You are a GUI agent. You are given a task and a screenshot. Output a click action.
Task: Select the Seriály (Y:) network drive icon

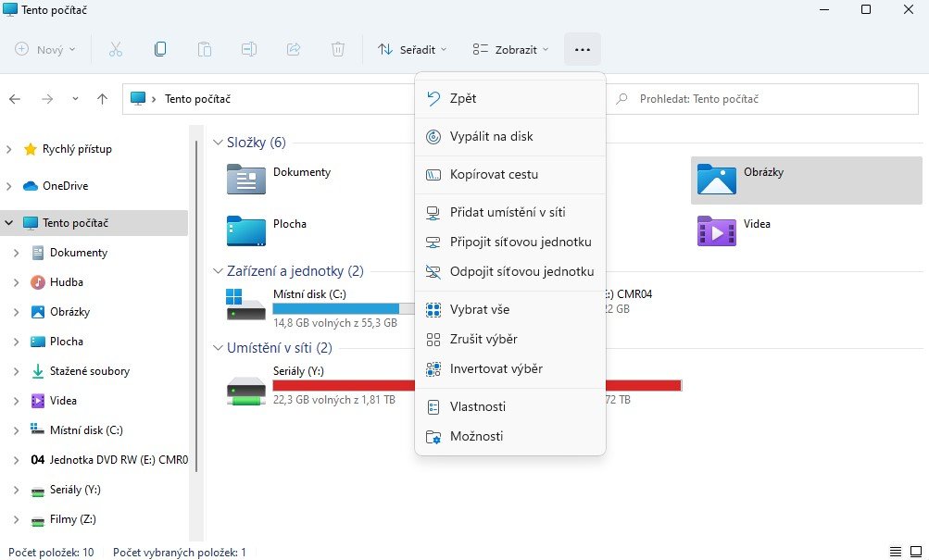[245, 391]
